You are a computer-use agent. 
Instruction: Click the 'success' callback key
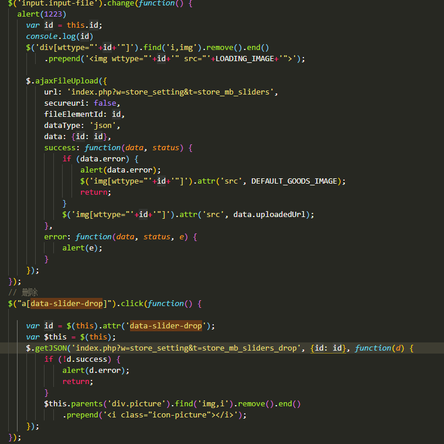coord(60,148)
